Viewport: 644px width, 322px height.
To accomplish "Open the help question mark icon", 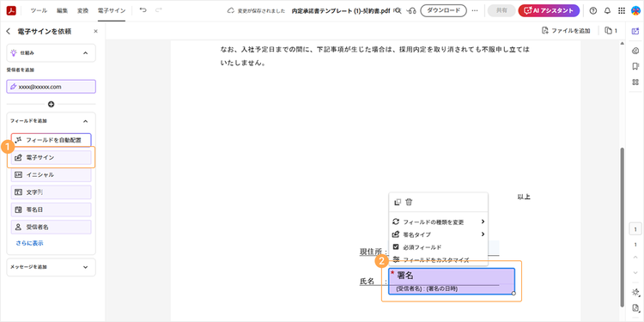I will [x=593, y=11].
